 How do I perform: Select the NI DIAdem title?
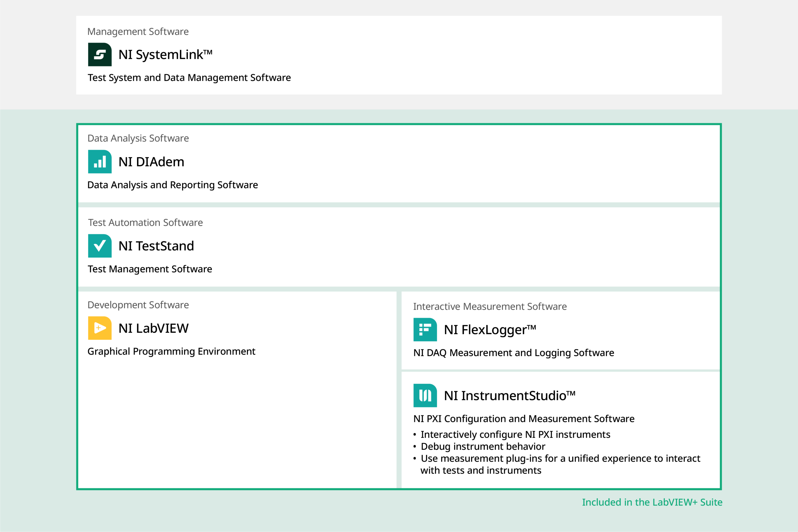coord(151,162)
